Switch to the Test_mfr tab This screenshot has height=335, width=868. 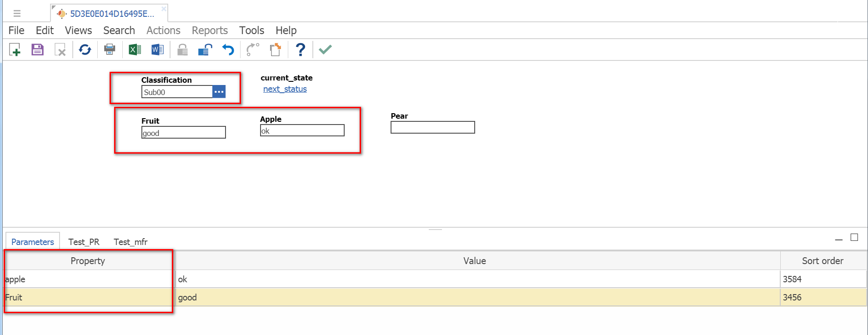pyautogui.click(x=130, y=242)
